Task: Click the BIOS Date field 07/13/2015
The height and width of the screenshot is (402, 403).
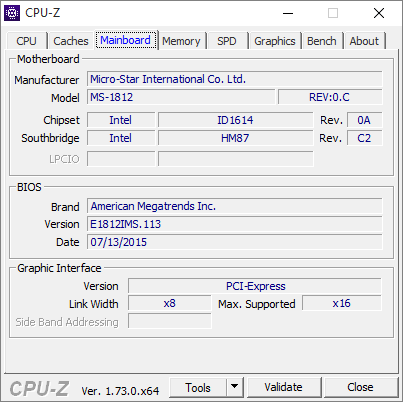Action: coord(235,242)
